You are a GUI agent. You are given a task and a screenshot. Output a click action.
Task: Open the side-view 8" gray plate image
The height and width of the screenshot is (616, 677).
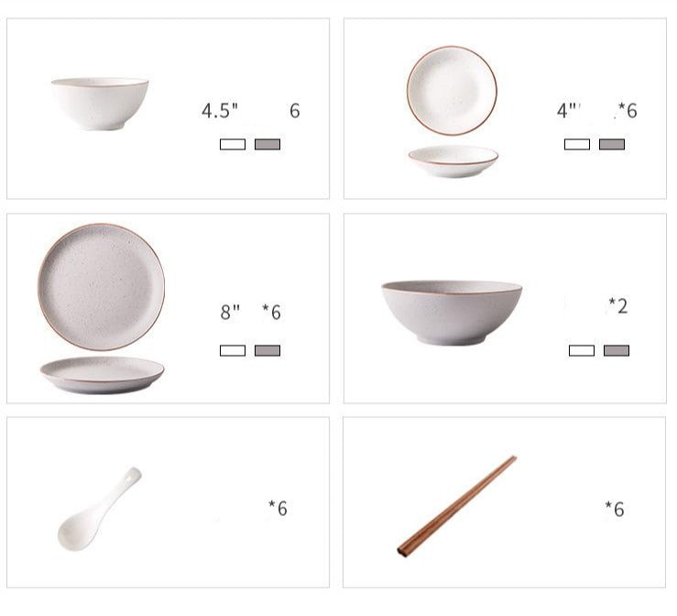click(x=102, y=375)
